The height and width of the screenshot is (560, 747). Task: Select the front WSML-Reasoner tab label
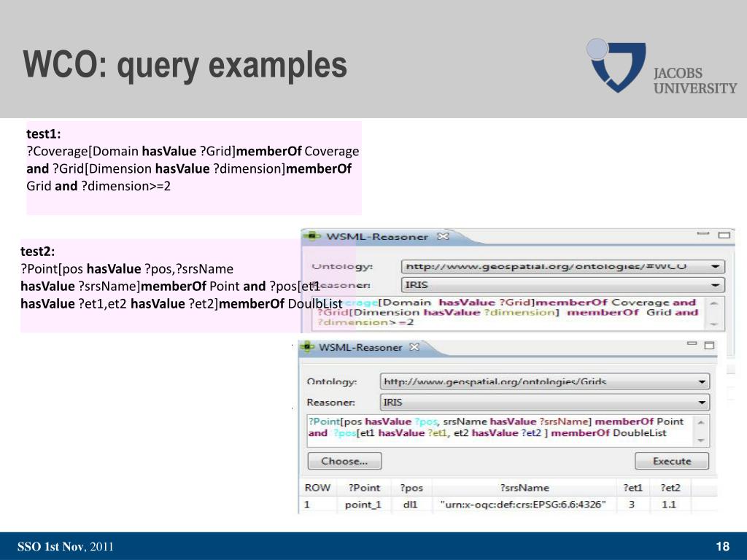(360, 348)
